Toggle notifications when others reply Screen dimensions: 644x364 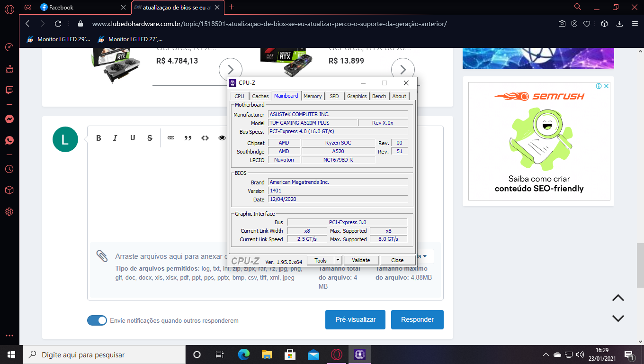97,320
